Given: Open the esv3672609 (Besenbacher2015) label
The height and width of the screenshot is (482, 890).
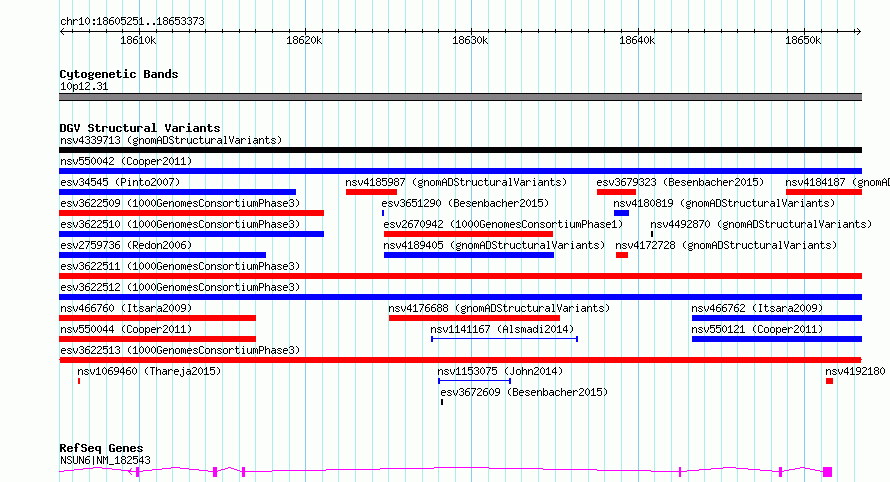Looking at the screenshot, I should pos(524,392).
